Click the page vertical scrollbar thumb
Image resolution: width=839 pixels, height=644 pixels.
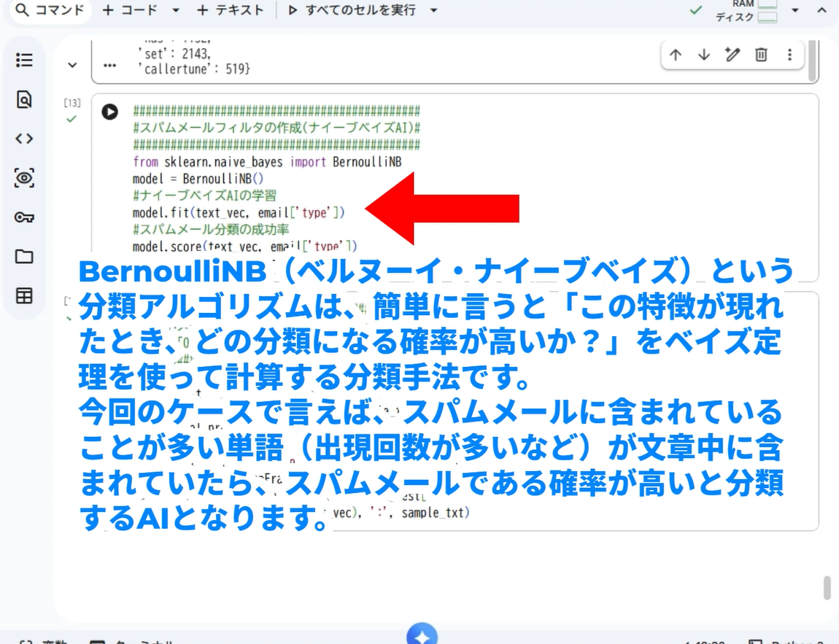click(827, 589)
